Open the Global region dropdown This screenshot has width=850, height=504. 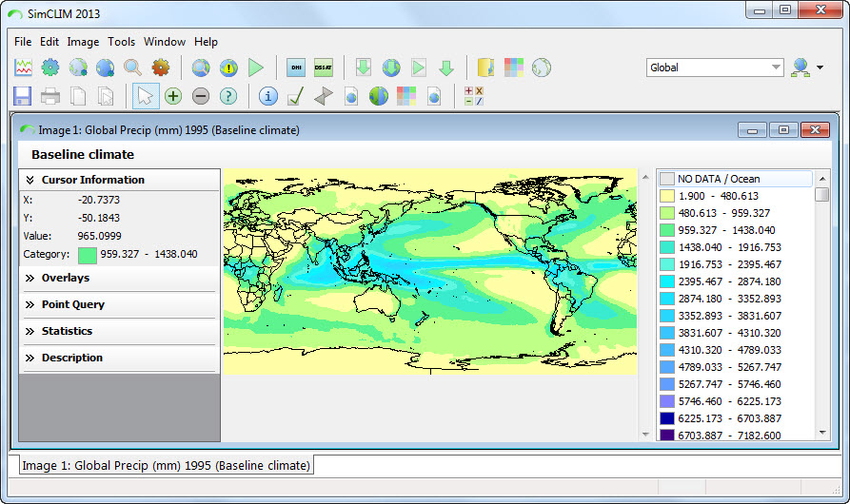click(776, 68)
